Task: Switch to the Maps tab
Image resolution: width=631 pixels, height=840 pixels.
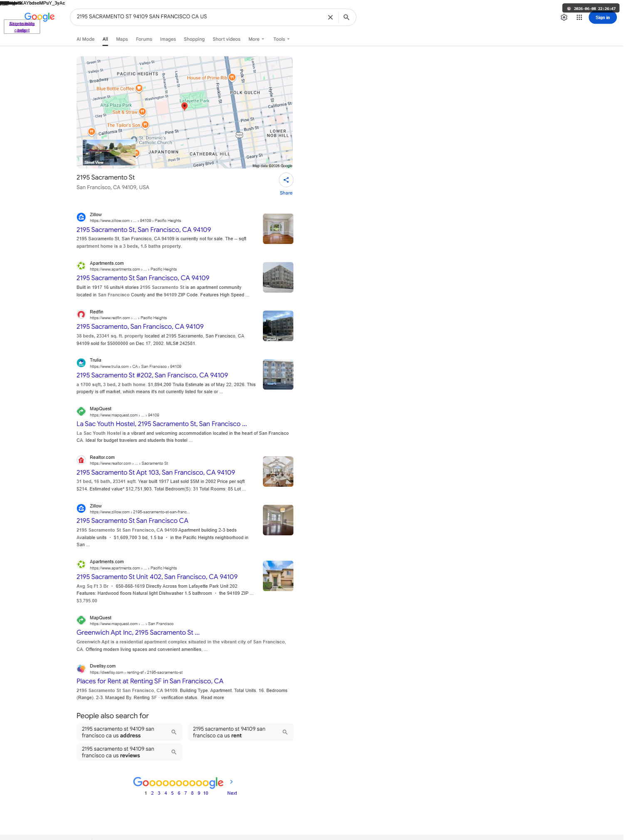Action: point(122,39)
